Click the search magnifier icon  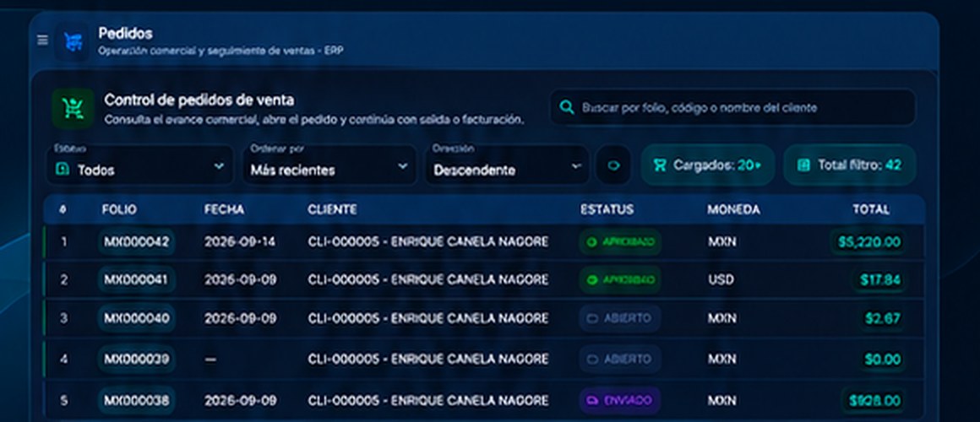pyautogui.click(x=567, y=107)
